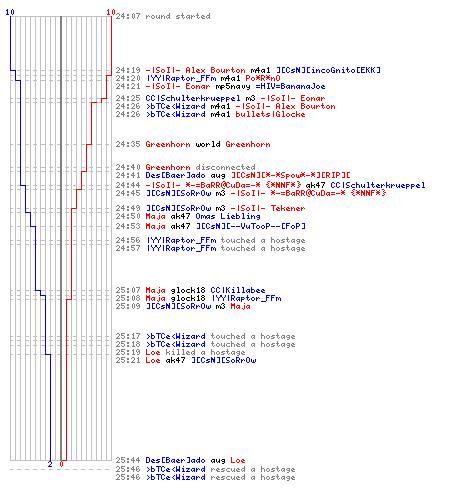Select =HIV=BananaJoe in the 24:21 entry
Viewport: 450px width, 500px height.
[x=290, y=86]
